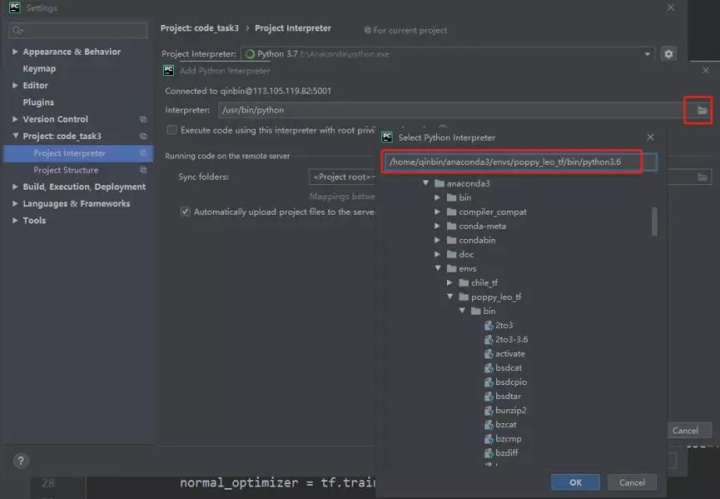Image resolution: width=720 pixels, height=499 pixels.
Task: Expand the conda-meta folder
Action: [x=437, y=226]
